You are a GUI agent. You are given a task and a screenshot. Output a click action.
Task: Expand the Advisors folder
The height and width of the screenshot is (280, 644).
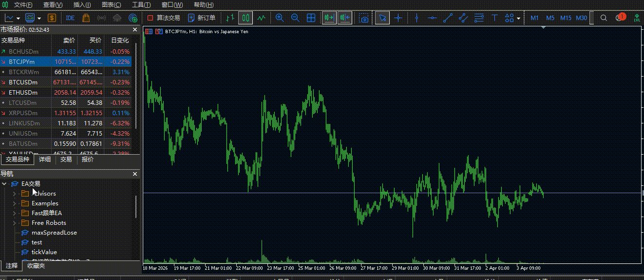tap(14, 194)
